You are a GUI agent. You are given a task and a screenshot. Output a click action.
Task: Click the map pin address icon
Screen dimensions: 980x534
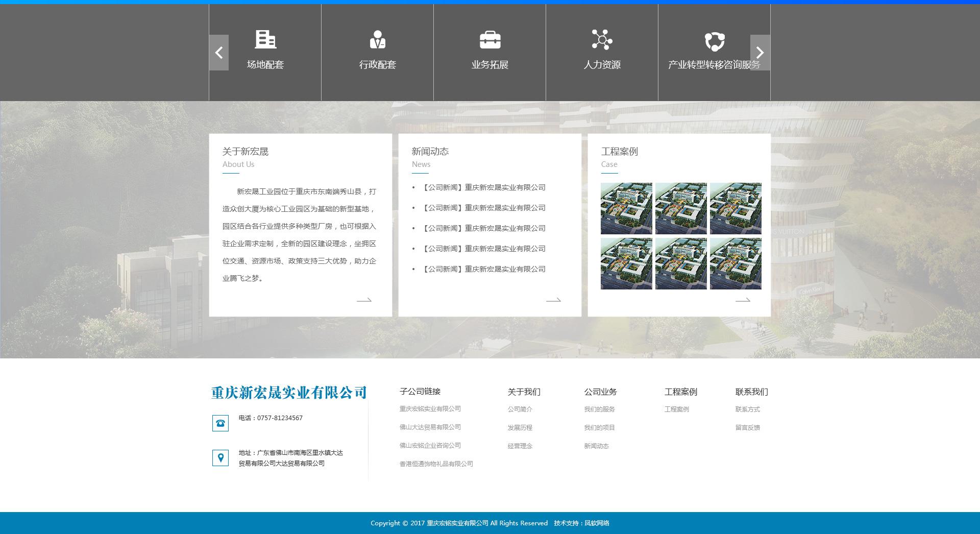point(220,458)
